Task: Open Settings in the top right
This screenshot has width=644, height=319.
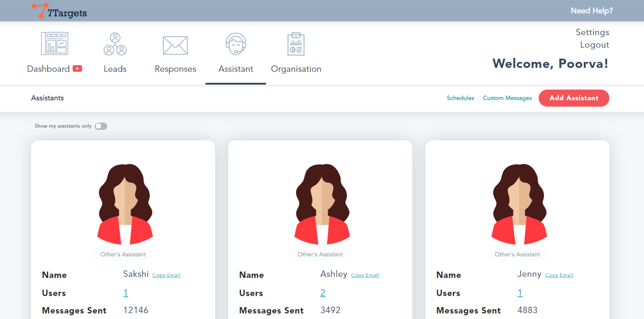Action: pos(592,32)
